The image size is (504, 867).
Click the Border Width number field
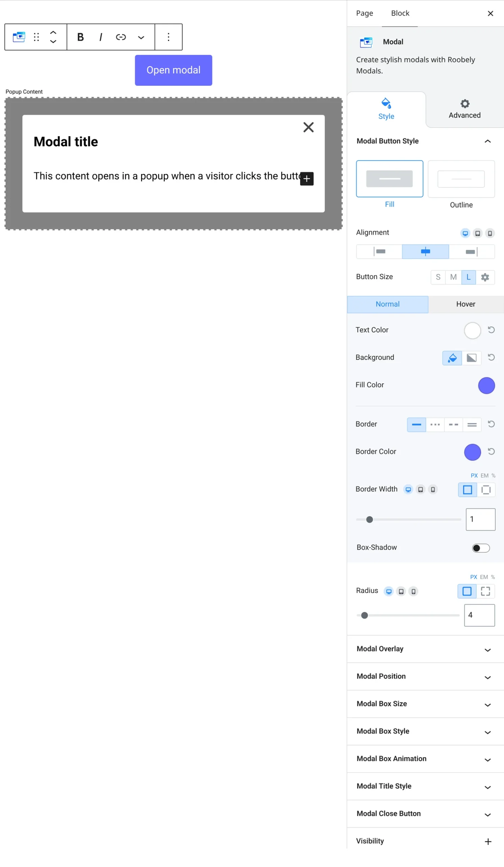point(480,519)
